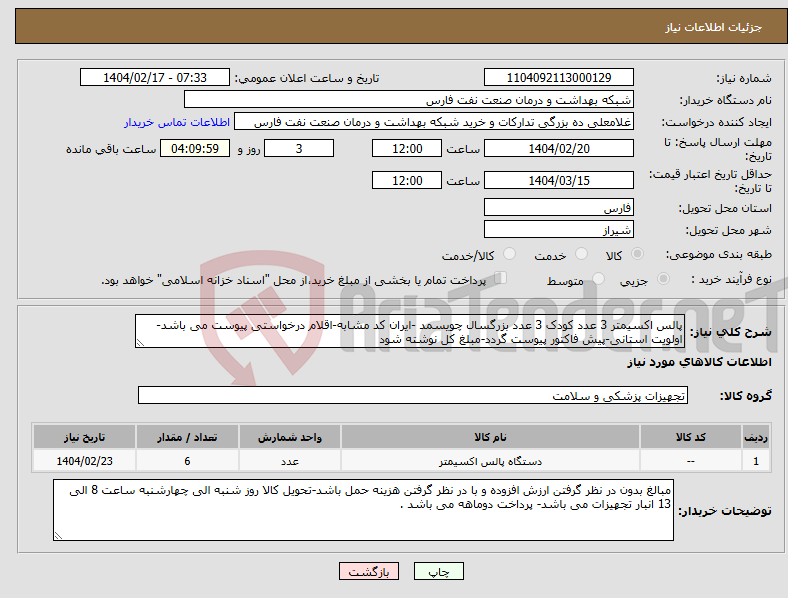The image size is (788, 598).
Task: Click the delivery province field فارس
Action: (558, 207)
